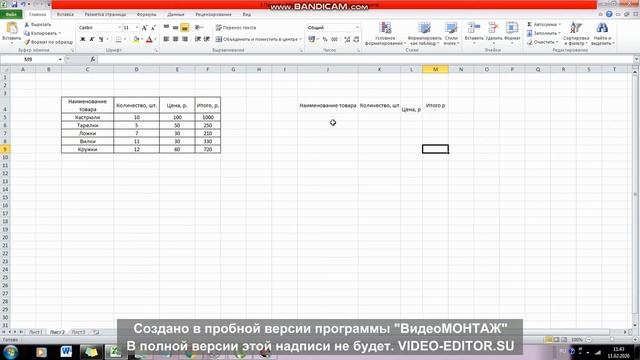Toggle highlighted bottom align button
640x360 pixels.
184,27
